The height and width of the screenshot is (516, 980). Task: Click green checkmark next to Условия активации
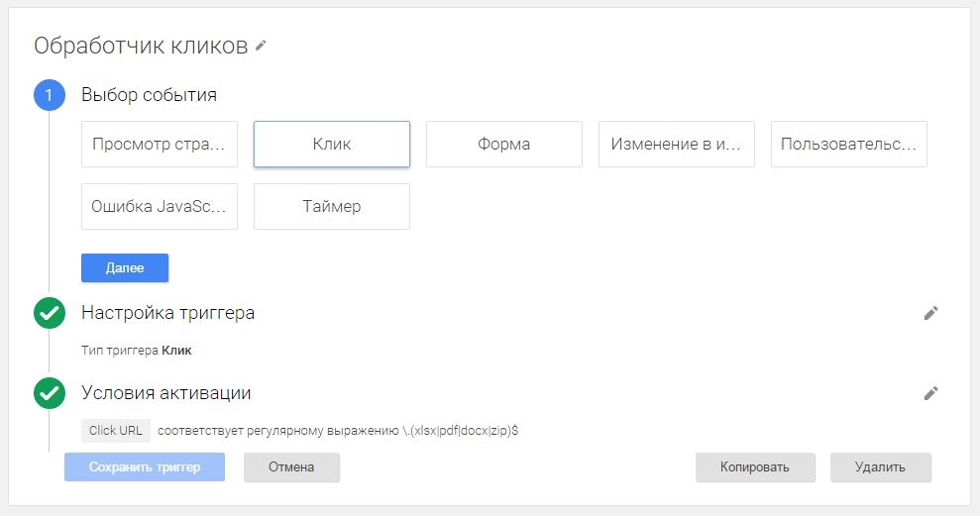pyautogui.click(x=49, y=393)
